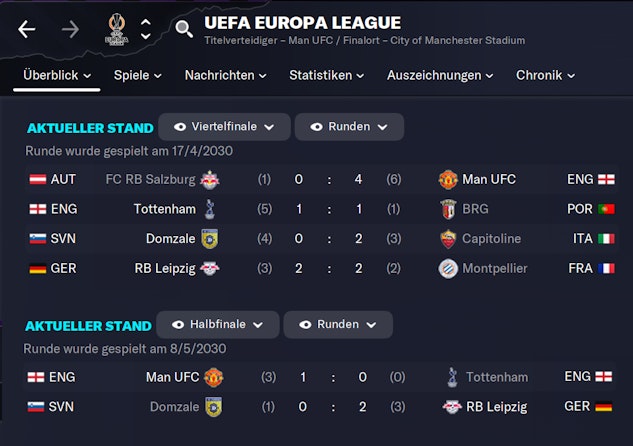
Task: Click the Montpellier club badge
Action: coord(448,268)
